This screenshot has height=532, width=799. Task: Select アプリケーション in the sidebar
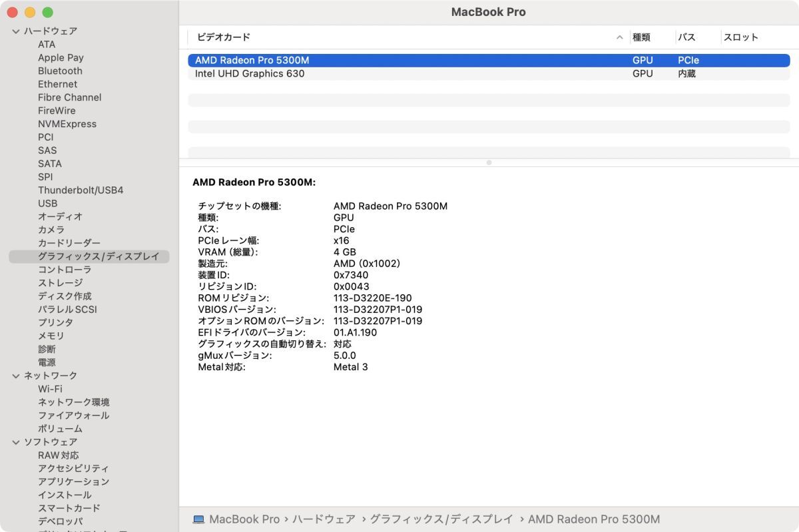(73, 481)
